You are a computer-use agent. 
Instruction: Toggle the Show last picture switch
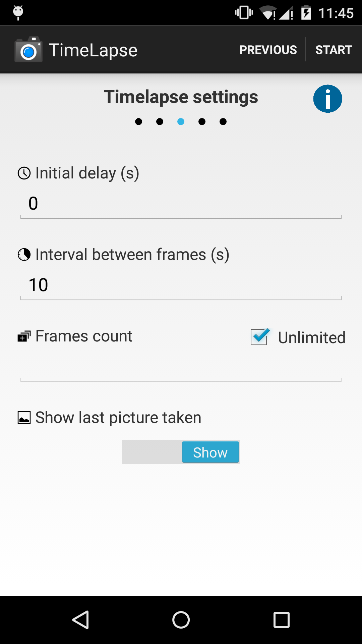point(181,452)
